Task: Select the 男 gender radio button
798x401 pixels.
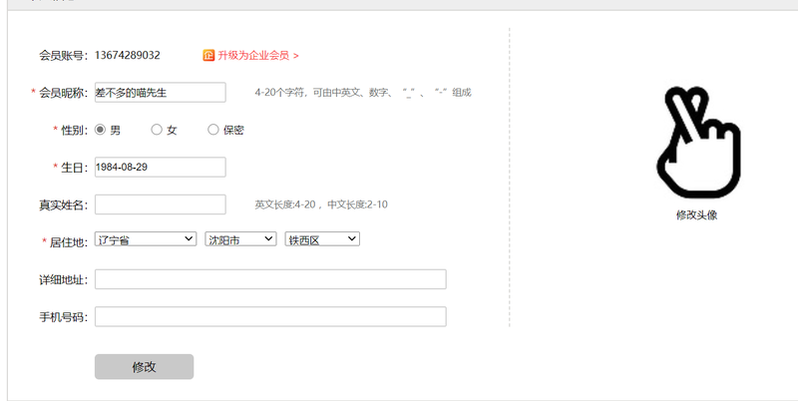Action: coord(100,130)
